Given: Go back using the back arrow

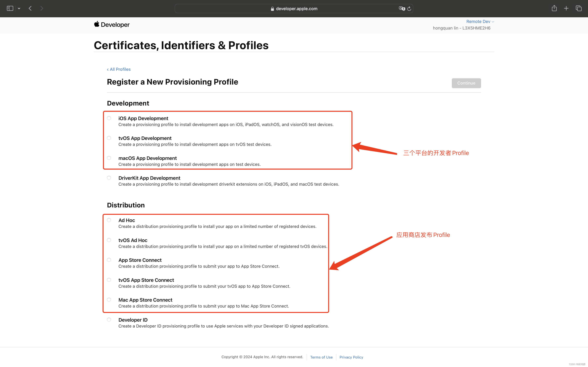Looking at the screenshot, I should [x=30, y=9].
